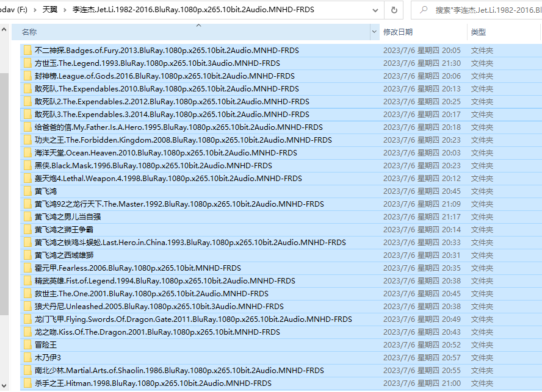Image resolution: width=542 pixels, height=392 pixels.
Task: Click the search magnifier icon
Action: (x=424, y=10)
